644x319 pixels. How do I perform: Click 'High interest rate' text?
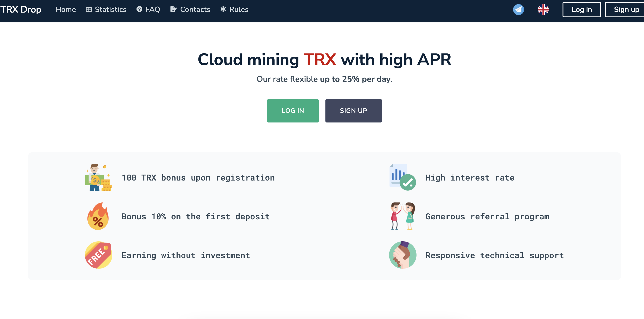[470, 178]
